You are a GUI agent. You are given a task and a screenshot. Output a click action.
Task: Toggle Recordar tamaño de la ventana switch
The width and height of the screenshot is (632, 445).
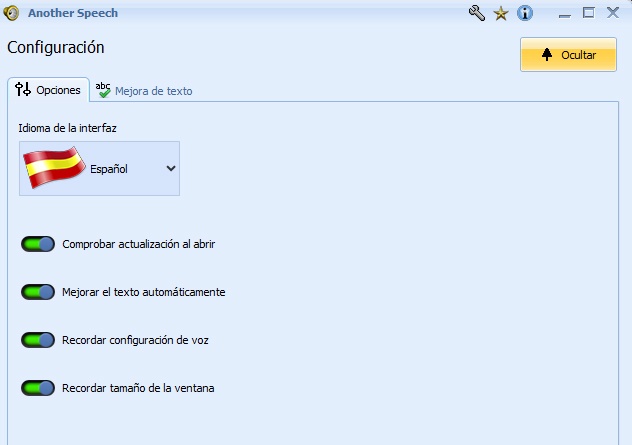click(38, 388)
